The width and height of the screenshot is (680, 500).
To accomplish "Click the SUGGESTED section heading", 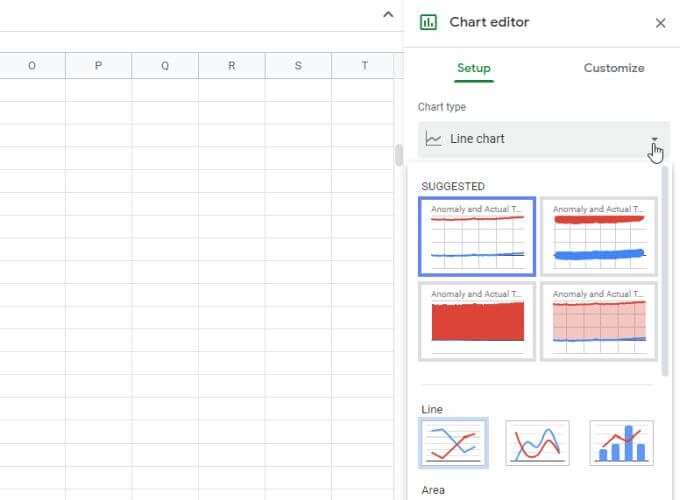I will coord(453,186).
